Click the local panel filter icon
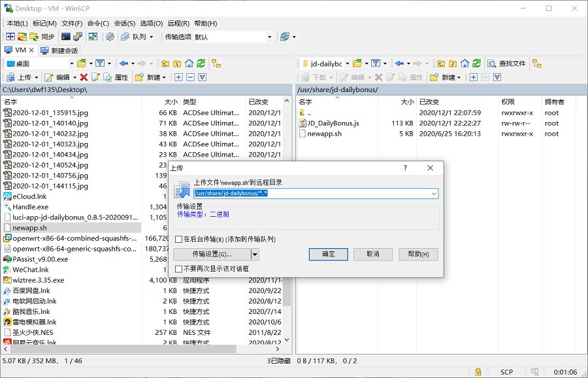The width and height of the screenshot is (588, 378). [x=100, y=63]
